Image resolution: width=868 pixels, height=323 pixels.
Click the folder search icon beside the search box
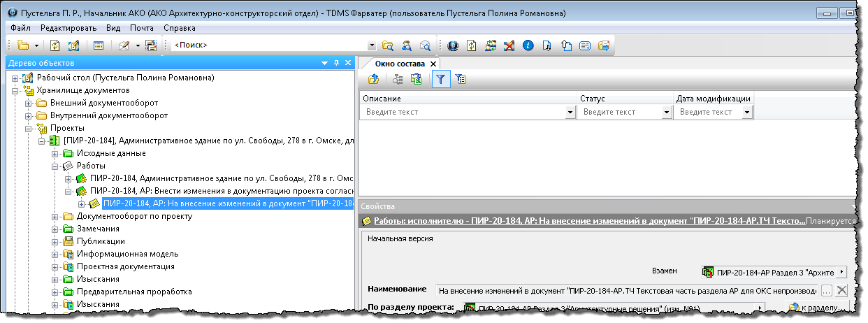pos(388,45)
